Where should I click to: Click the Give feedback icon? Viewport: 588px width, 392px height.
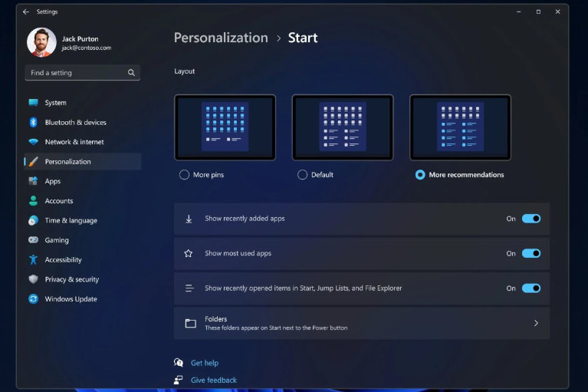tap(179, 380)
